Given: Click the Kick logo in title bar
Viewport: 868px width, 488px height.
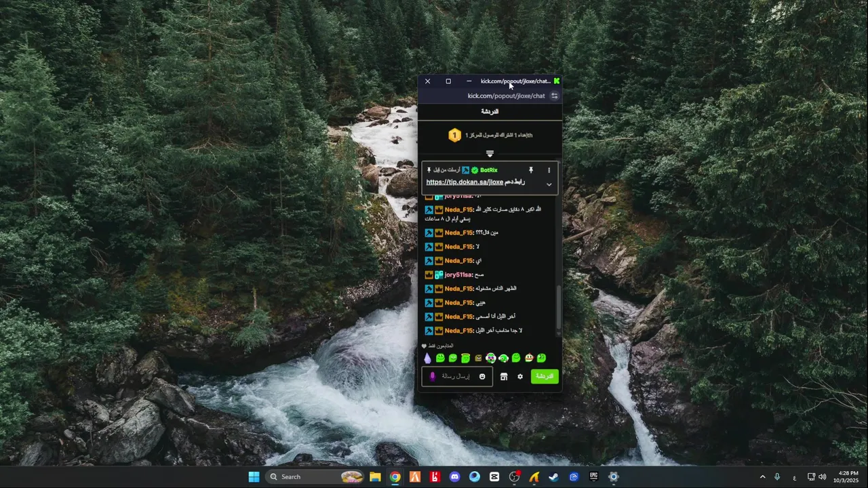Looking at the screenshot, I should pyautogui.click(x=557, y=81).
